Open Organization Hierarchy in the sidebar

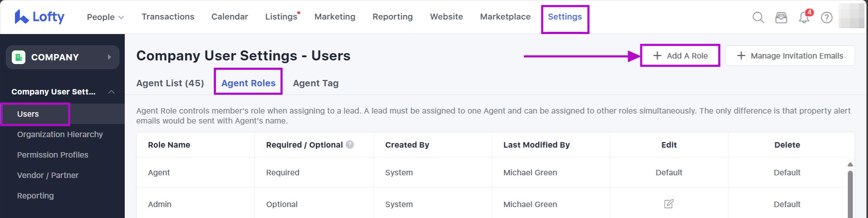[x=60, y=134]
